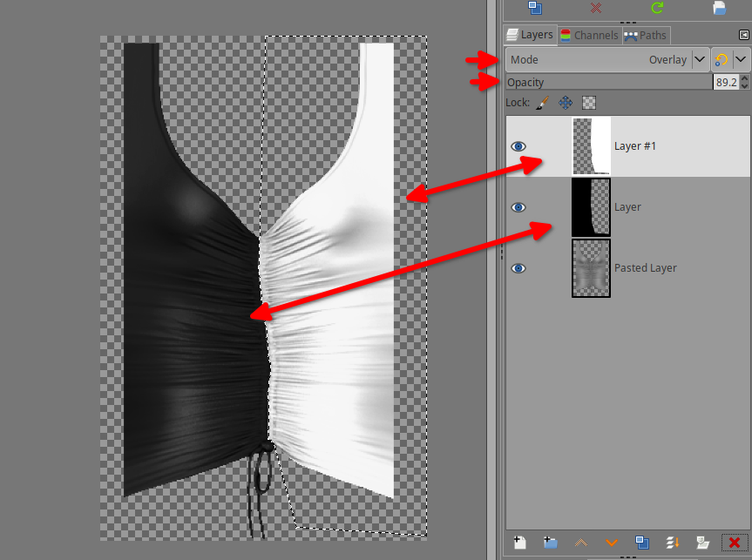Screen dimensions: 752x560
Task: Lower the selected layer one step
Action: click(612, 543)
